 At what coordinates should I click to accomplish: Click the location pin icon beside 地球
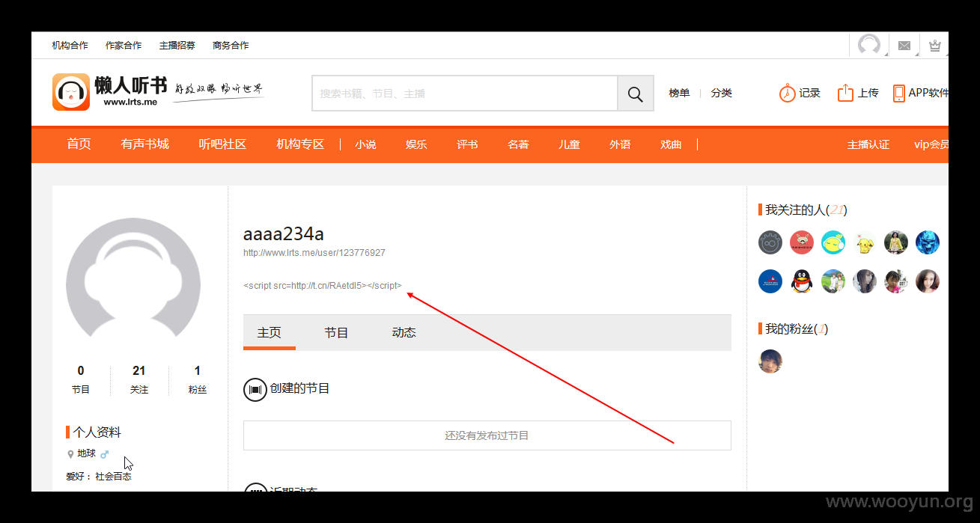(x=70, y=454)
